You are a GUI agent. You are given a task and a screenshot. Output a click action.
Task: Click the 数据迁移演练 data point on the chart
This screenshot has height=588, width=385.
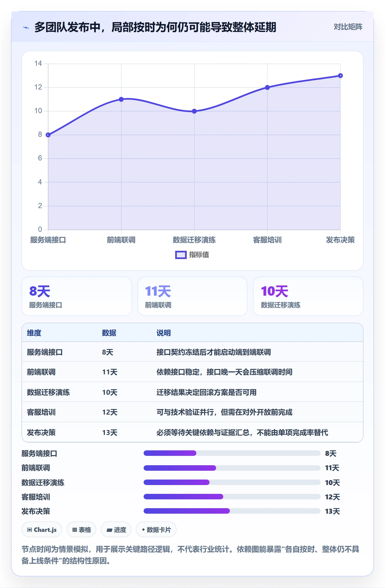[194, 111]
